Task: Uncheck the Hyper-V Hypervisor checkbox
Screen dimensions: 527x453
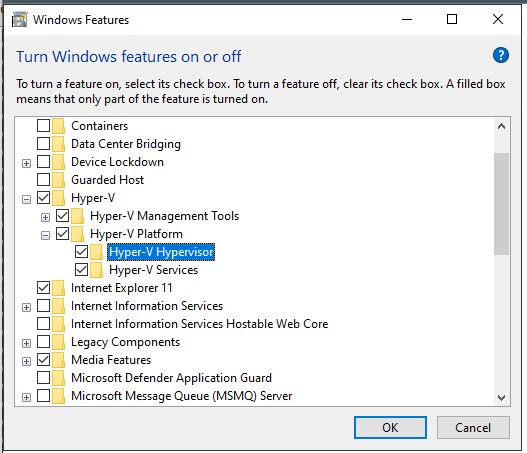Action: 81,252
